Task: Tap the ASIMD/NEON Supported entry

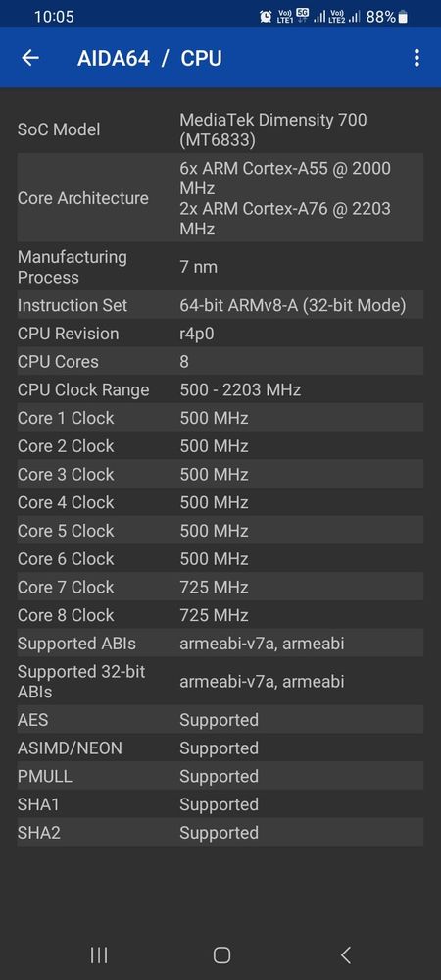Action: pos(220,748)
